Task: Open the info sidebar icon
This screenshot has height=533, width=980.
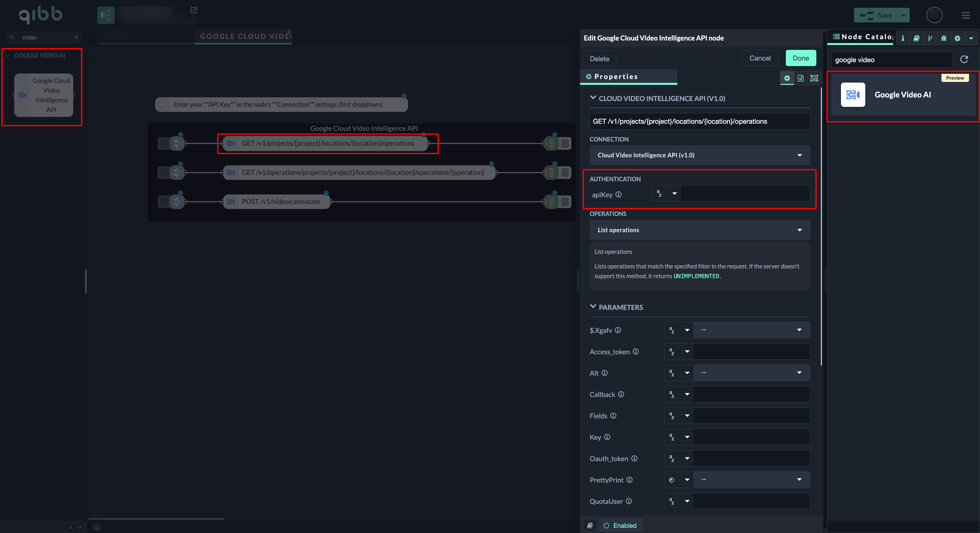Action: point(903,38)
